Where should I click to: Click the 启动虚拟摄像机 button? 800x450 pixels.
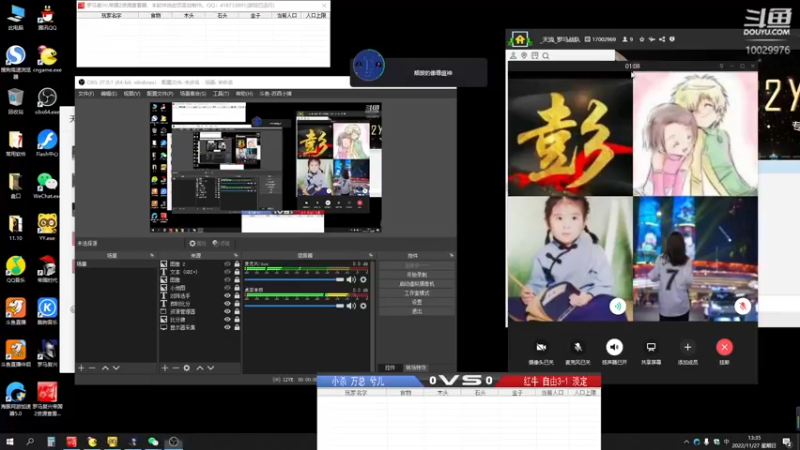[x=417, y=284]
